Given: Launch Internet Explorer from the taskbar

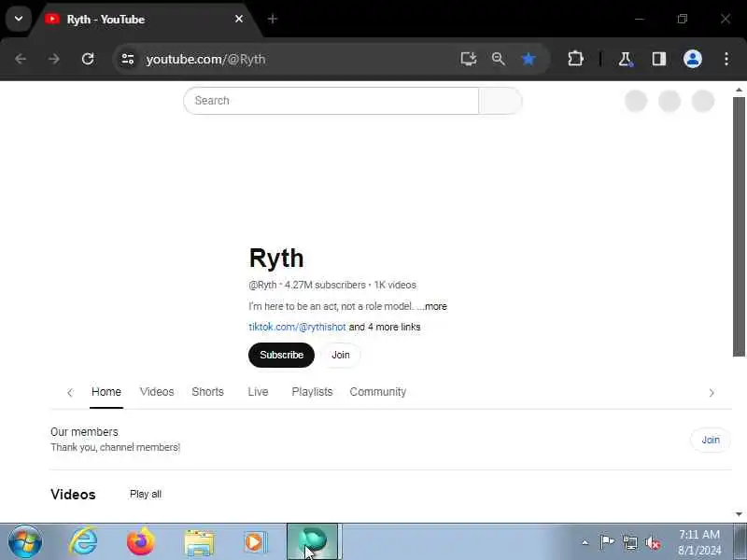Looking at the screenshot, I should click(83, 542).
